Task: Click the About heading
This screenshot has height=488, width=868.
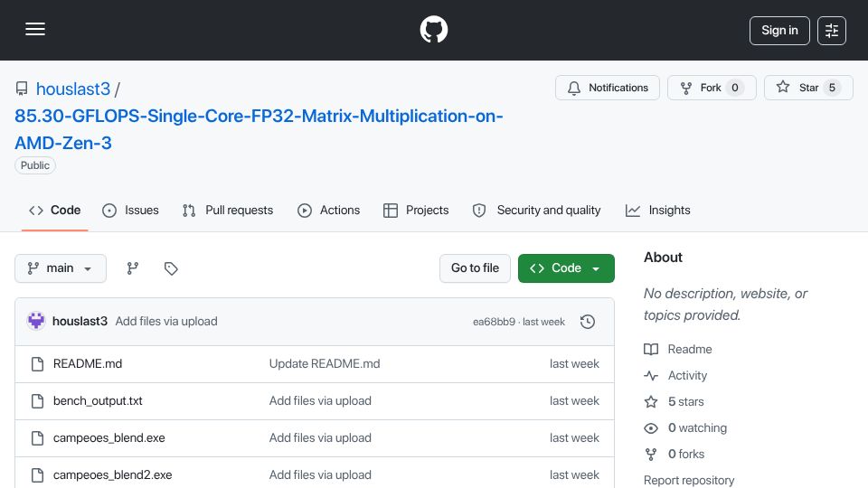Action: [x=663, y=258]
